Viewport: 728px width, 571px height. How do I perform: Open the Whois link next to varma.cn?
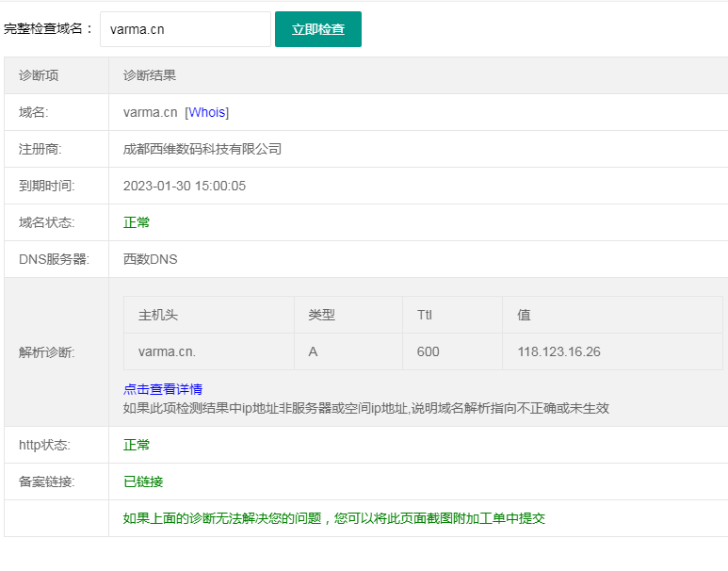tap(207, 112)
